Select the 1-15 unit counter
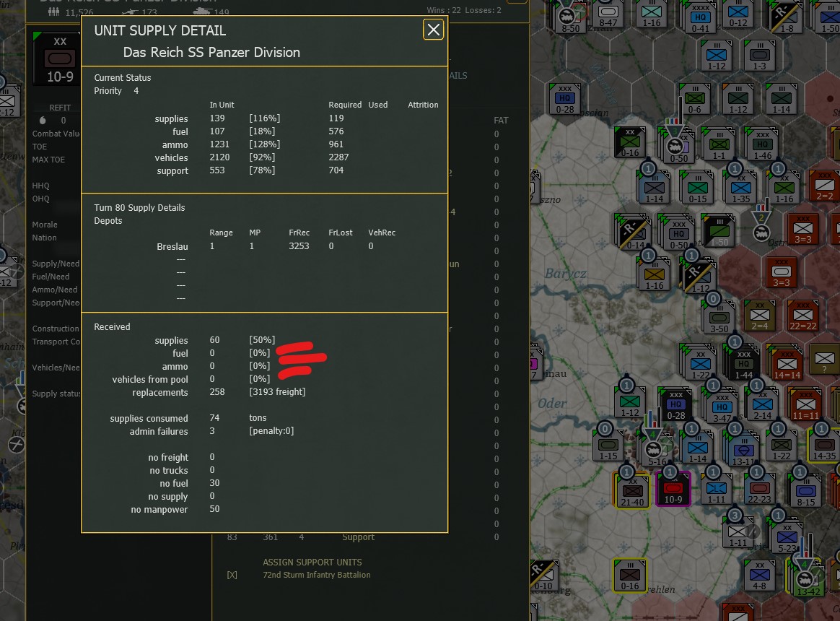 pyautogui.click(x=608, y=447)
